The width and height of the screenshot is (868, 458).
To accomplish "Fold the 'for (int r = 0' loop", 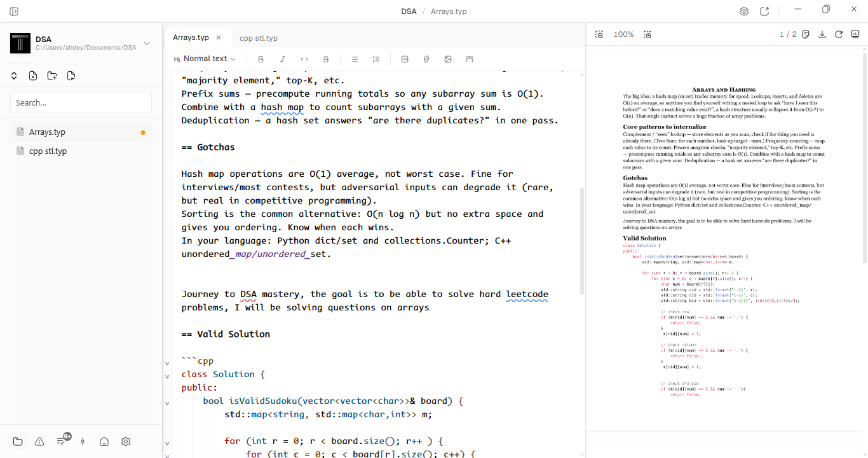I will pyautogui.click(x=167, y=443).
